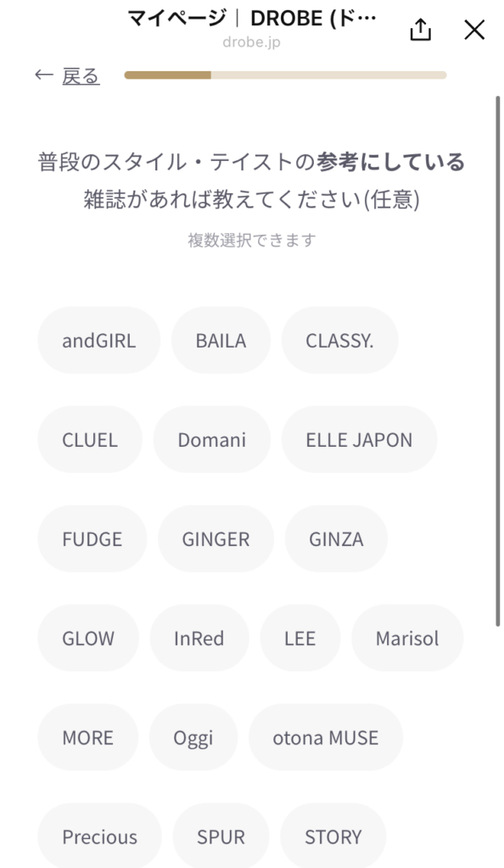Select the andGIRL magazine chip

(x=99, y=340)
